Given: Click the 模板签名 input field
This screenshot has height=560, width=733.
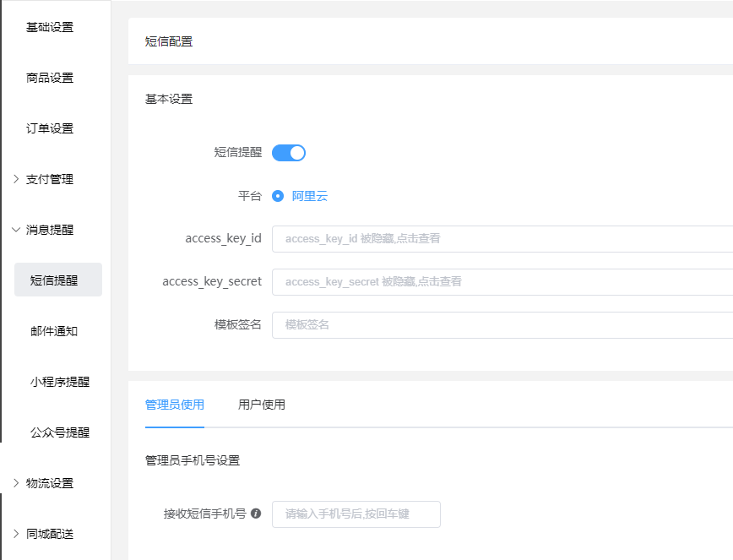Looking at the screenshot, I should point(502,325).
